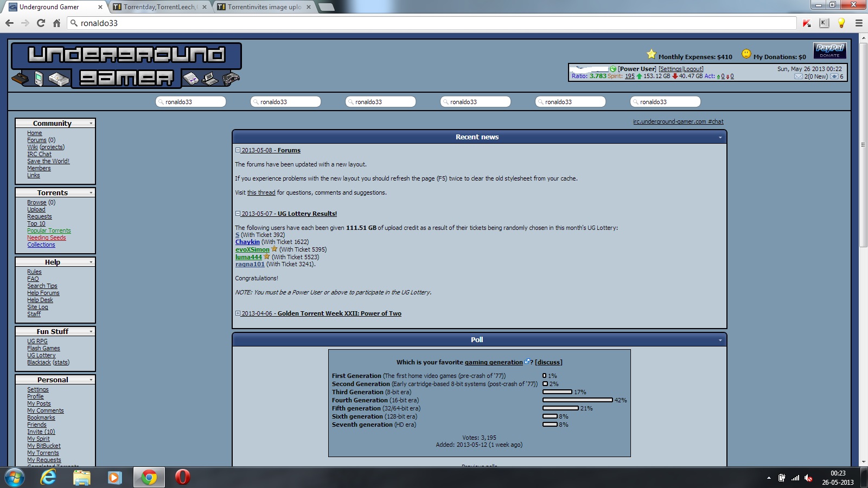868x488 pixels.
Task: Open the irc.underground-gamer.com #chat link
Action: [678, 121]
